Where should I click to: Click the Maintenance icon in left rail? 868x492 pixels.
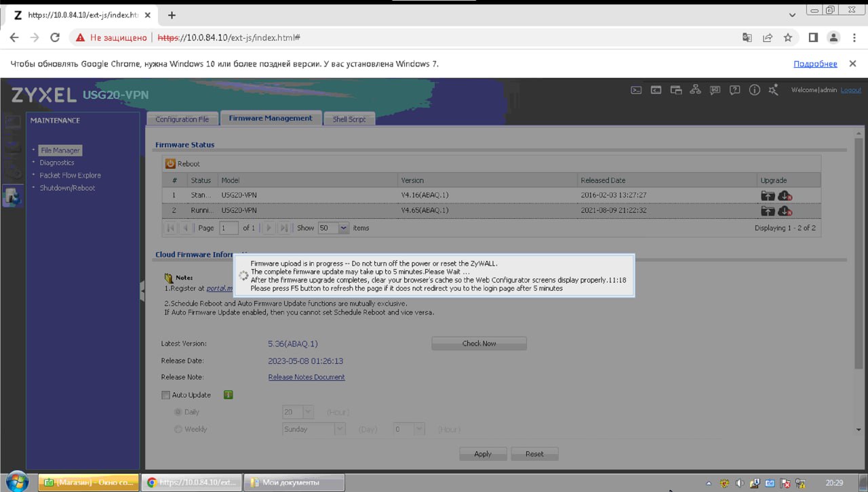pyautogui.click(x=12, y=197)
